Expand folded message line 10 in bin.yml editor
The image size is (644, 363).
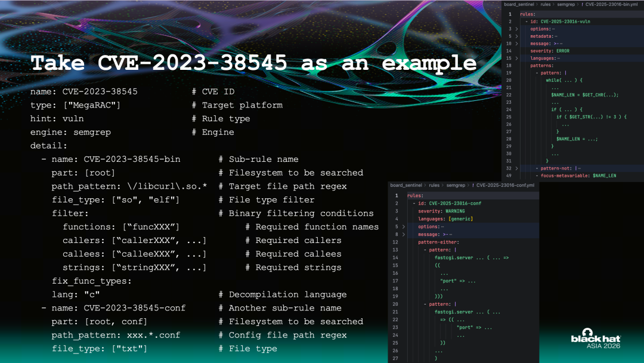[516, 44]
